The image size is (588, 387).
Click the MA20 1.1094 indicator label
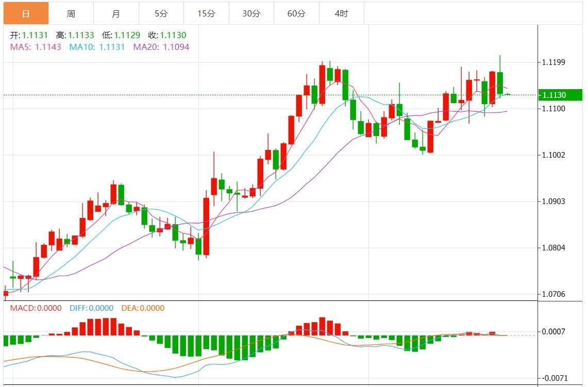pyautogui.click(x=161, y=47)
